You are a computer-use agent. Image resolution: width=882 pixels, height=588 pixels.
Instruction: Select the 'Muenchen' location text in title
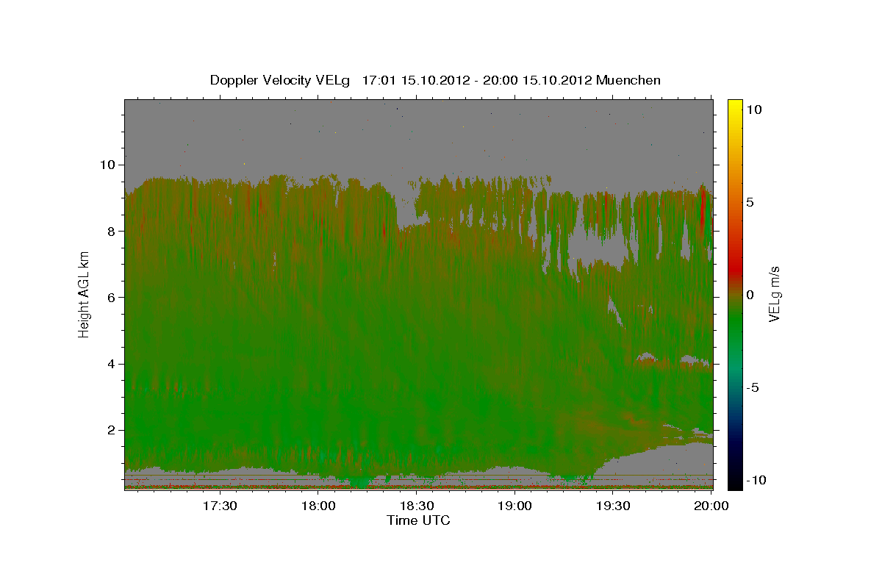[628, 80]
